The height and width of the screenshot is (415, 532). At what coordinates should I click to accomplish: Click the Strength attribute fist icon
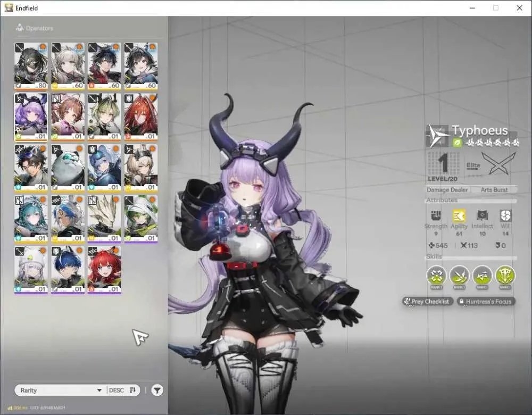(436, 215)
